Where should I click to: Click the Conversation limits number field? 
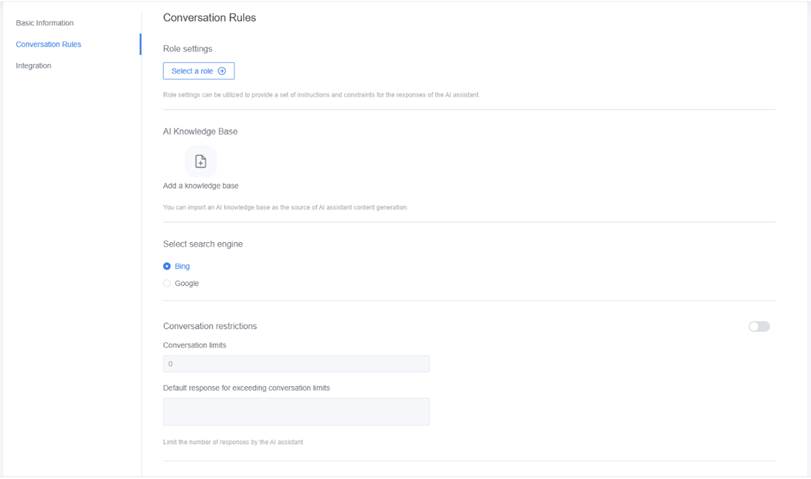pos(296,364)
